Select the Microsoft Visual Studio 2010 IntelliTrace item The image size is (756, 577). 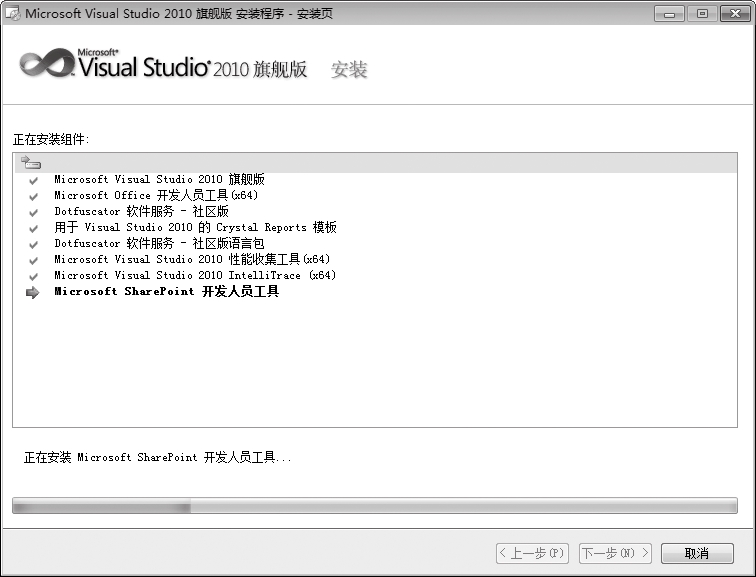pos(195,276)
